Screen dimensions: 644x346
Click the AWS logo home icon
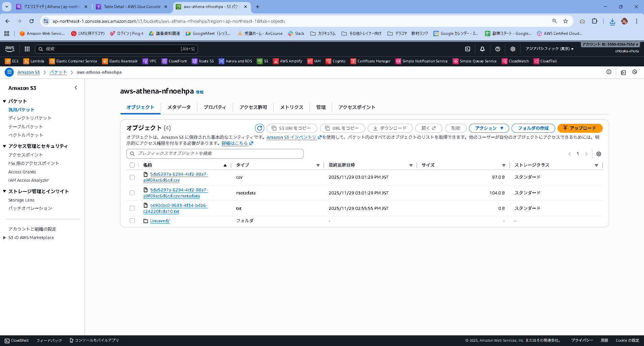(x=10, y=49)
